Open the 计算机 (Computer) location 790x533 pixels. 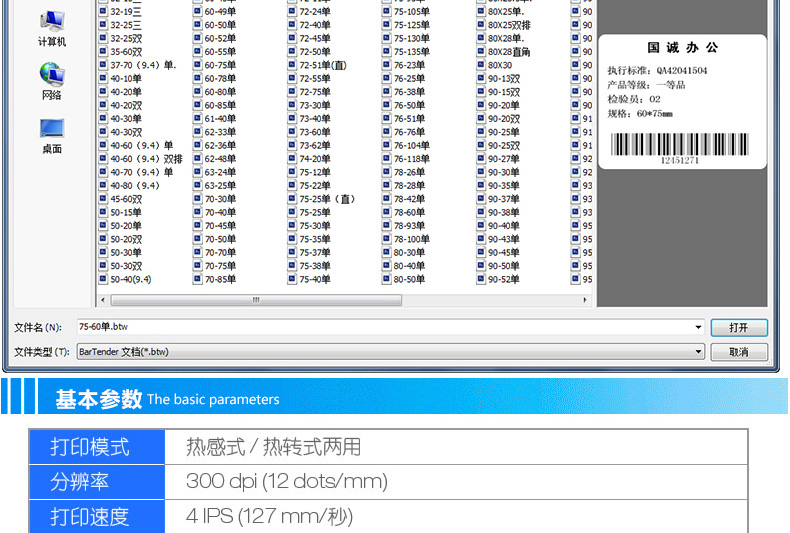[x=52, y=27]
